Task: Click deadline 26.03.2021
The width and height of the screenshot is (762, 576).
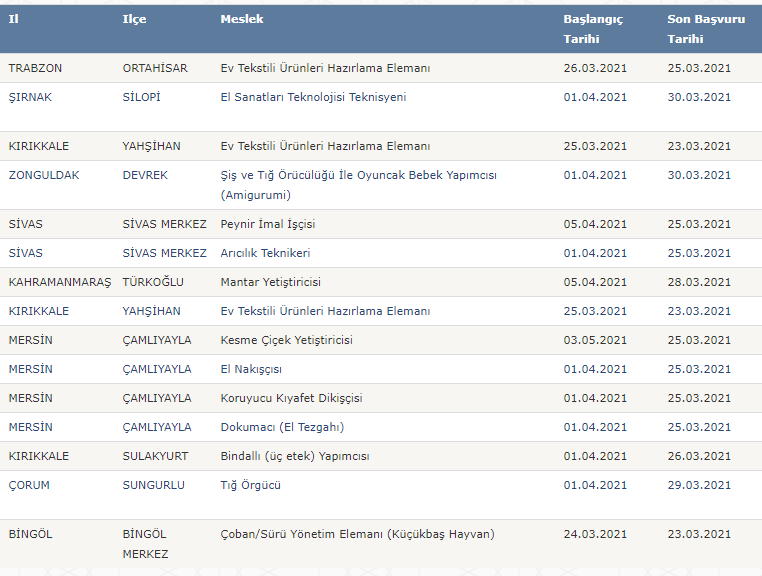Action: [x=699, y=456]
